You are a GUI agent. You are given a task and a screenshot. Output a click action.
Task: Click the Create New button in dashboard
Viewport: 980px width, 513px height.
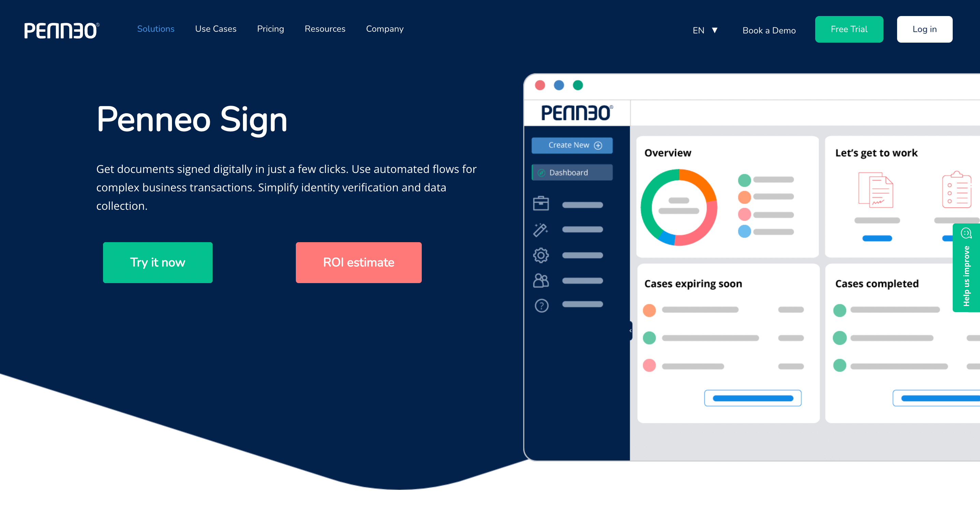point(572,145)
